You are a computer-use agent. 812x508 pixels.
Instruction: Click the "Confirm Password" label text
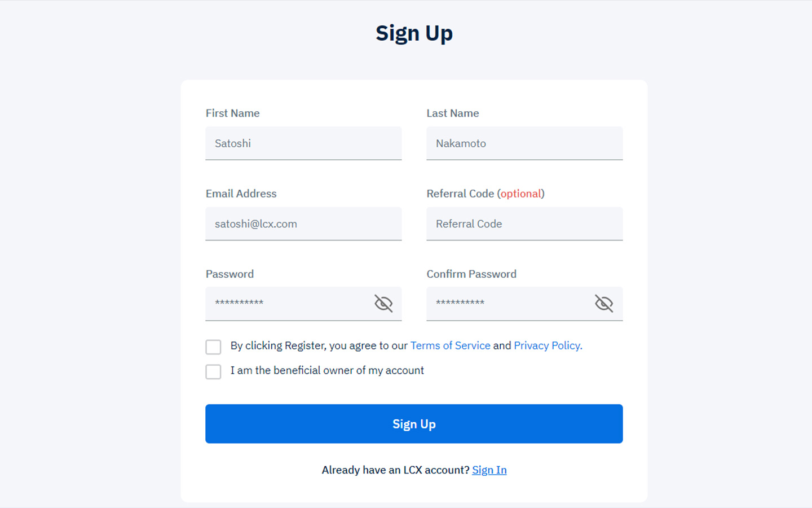point(471,274)
